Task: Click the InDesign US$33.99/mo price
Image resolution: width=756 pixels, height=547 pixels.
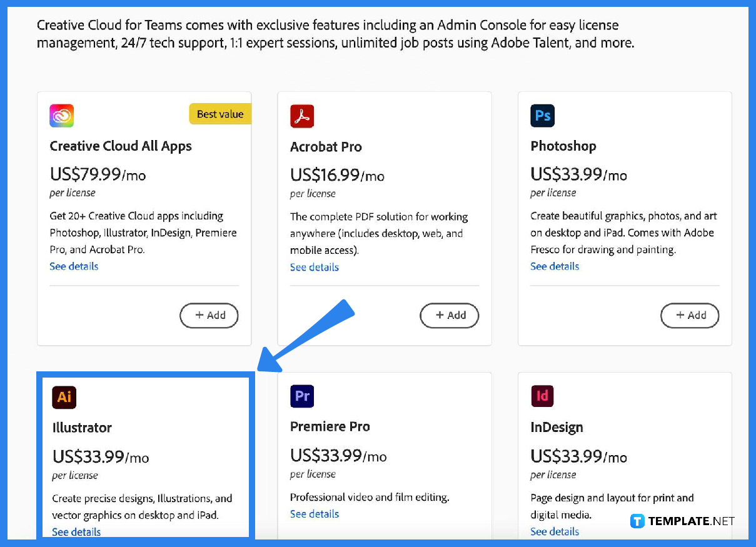Action: point(578,456)
